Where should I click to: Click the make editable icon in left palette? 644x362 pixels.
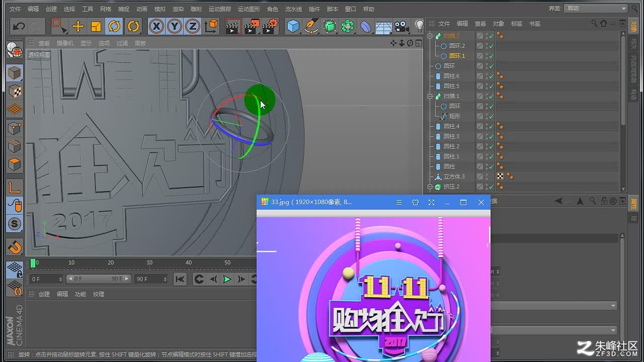click(15, 50)
